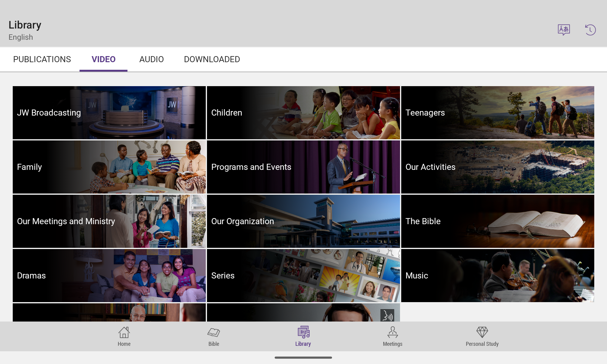607x364 pixels.
Task: Browse the Dramas video category
Action: 109,275
